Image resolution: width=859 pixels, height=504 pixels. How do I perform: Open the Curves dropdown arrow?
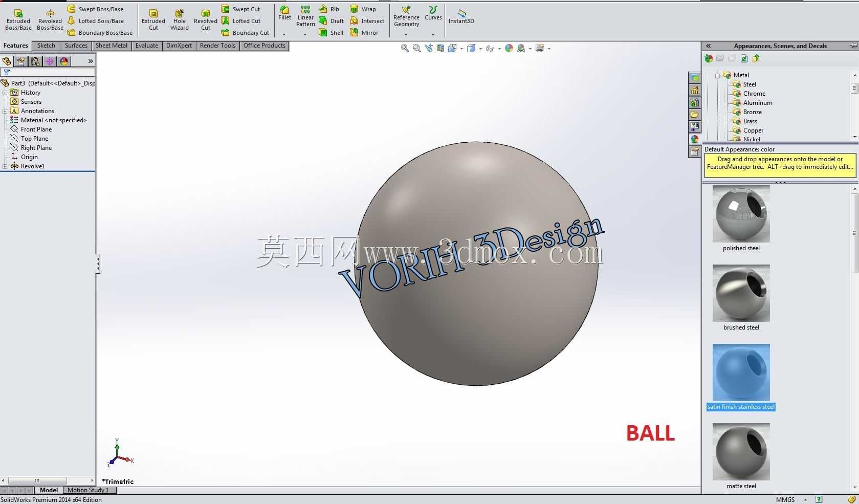pyautogui.click(x=433, y=34)
